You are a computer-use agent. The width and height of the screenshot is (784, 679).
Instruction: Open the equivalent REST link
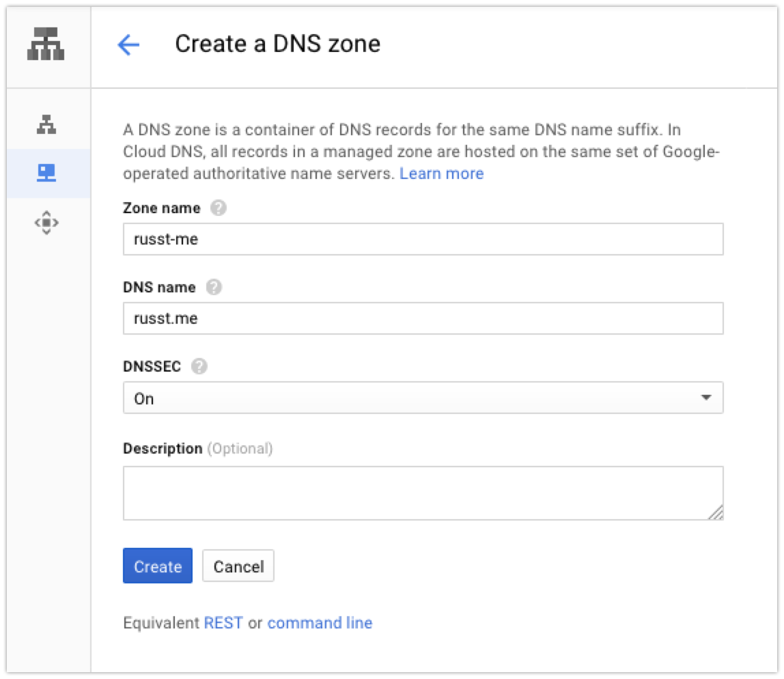(223, 623)
